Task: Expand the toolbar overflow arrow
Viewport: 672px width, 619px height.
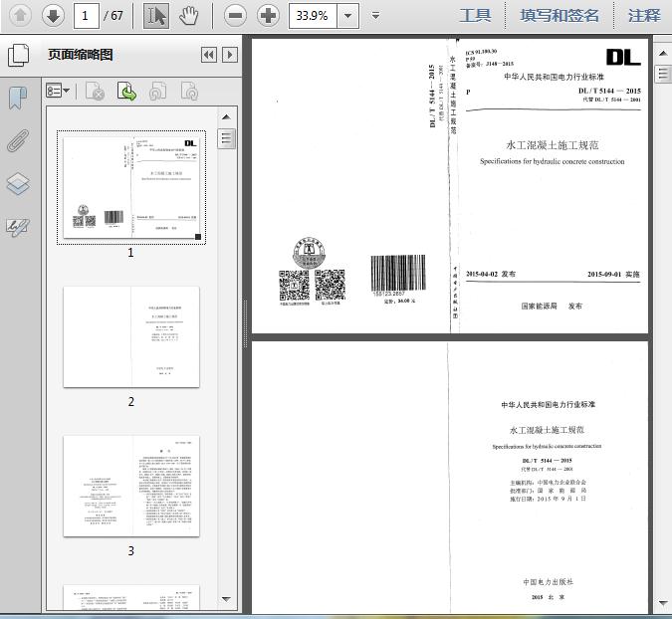Action: (x=375, y=15)
